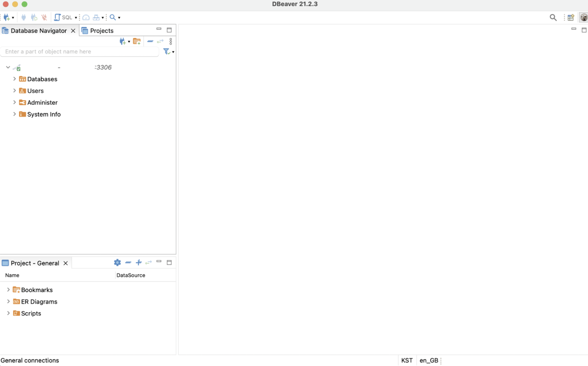Viewport: 588px width, 366px height.
Task: Click the red Disconnect plug icon
Action: 44,17
